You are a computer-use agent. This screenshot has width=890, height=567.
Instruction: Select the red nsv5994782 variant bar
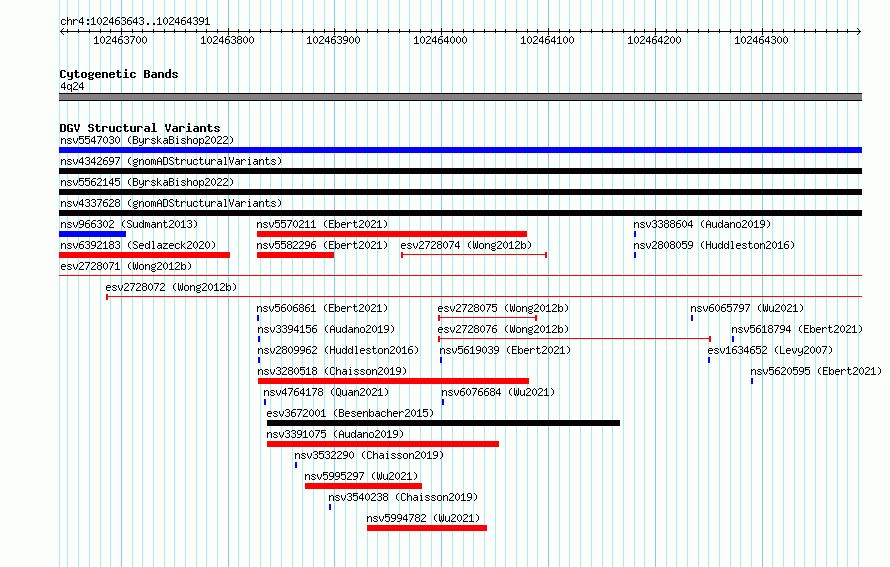click(427, 528)
